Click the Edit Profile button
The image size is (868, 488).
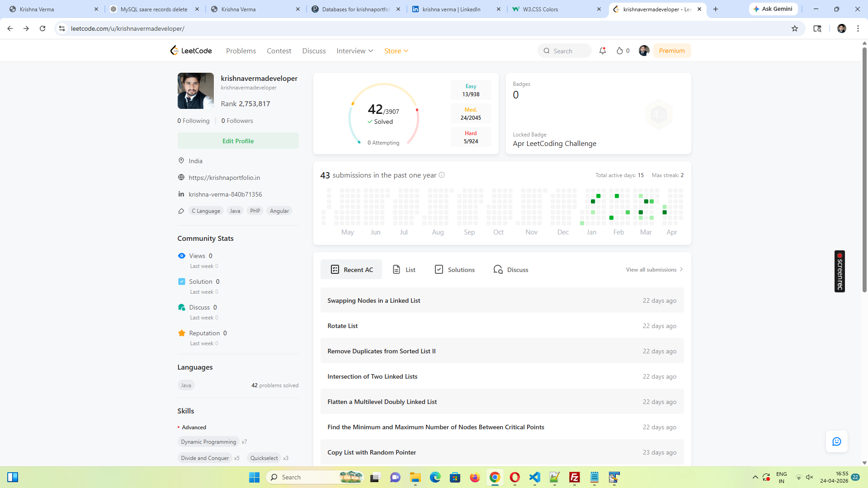[238, 141]
